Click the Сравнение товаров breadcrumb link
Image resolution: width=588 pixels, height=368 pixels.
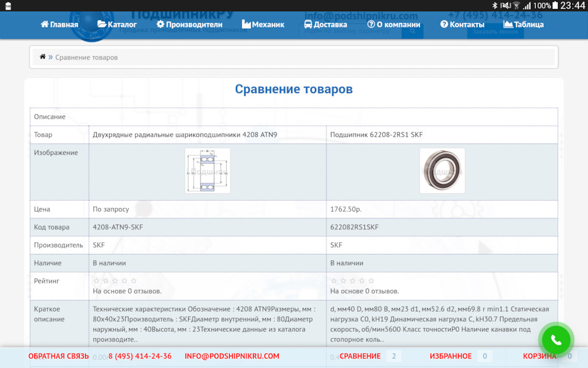tap(86, 58)
